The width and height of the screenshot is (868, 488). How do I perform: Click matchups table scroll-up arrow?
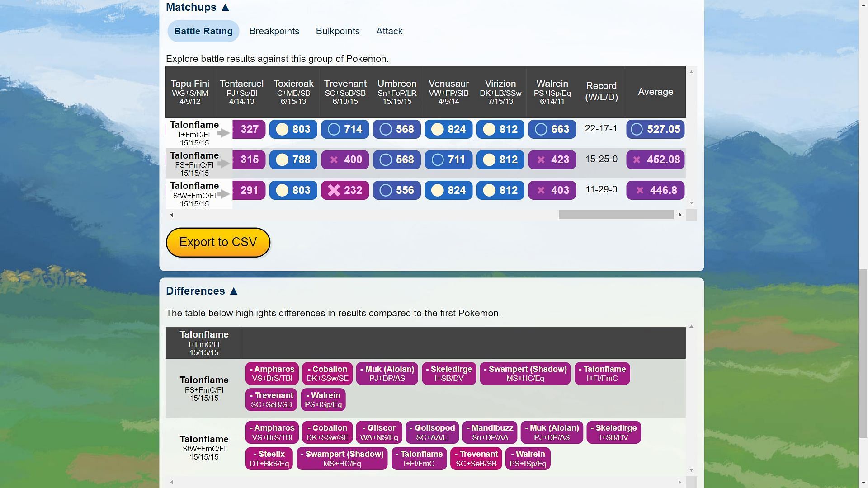coord(691,72)
